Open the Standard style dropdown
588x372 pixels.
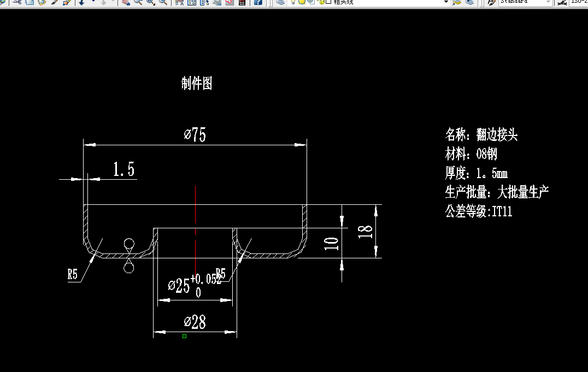coord(548,3)
